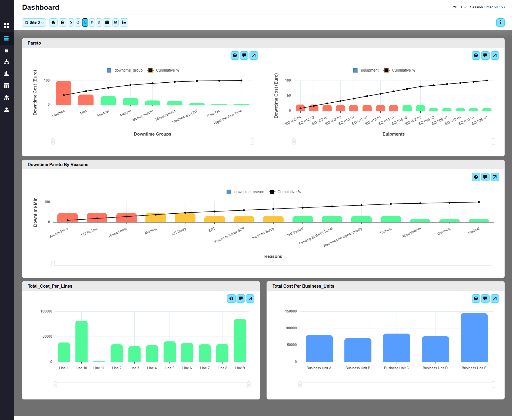Screen dimensions: 512x420
Task: Open the three-dot options menu
Action: [x=500, y=22]
